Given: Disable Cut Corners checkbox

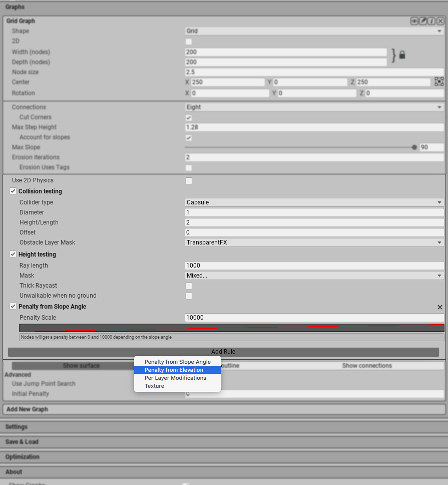Looking at the screenshot, I should pyautogui.click(x=189, y=117).
